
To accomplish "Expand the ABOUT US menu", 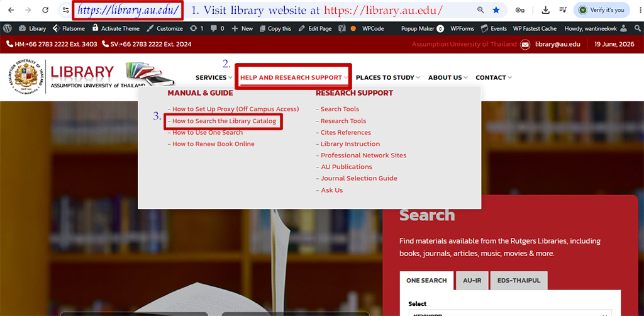I will click(448, 77).
